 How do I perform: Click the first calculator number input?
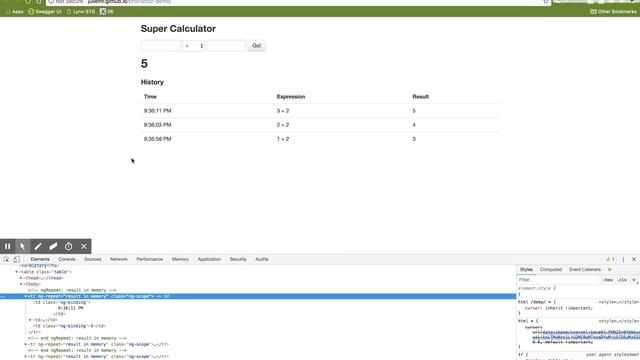160,45
